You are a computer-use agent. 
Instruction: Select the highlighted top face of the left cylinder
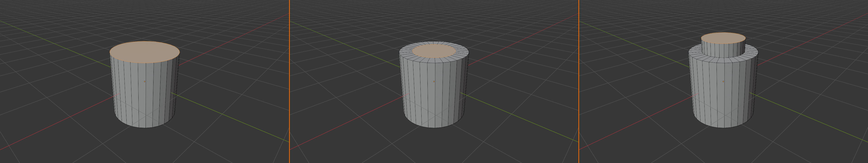click(x=145, y=52)
